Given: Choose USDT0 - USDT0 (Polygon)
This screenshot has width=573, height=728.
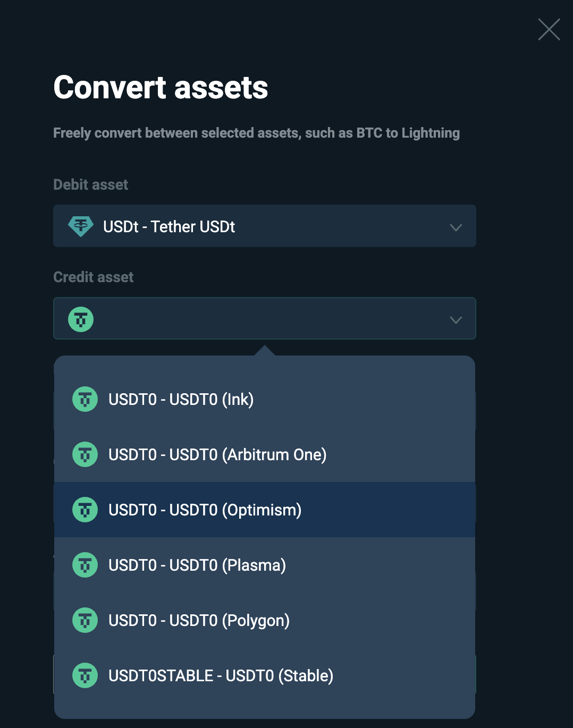Looking at the screenshot, I should [265, 620].
